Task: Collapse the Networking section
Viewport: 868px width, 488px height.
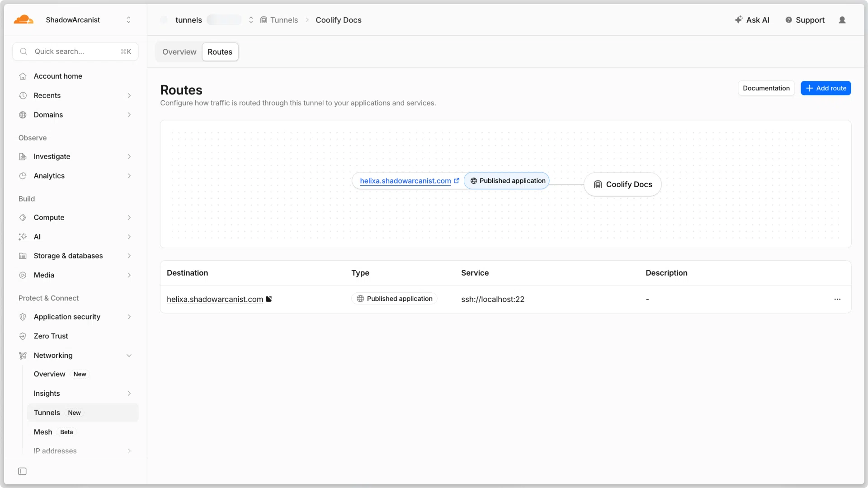Action: pos(129,356)
